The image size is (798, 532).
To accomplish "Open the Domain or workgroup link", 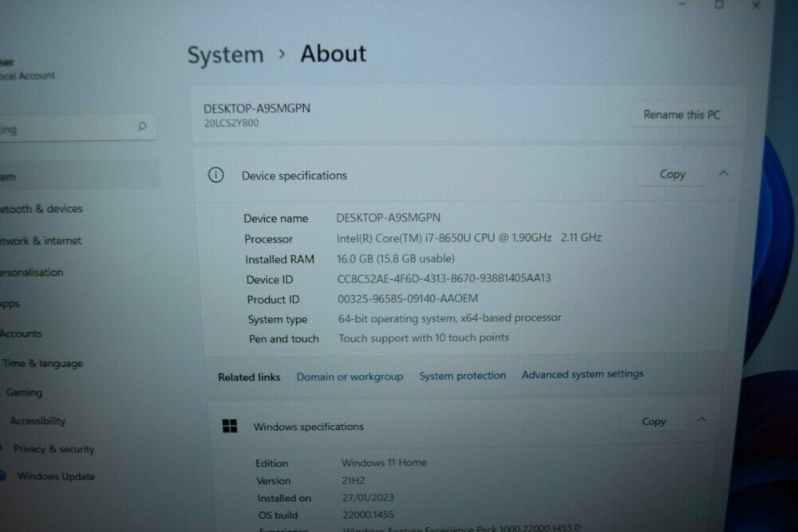I will tap(350, 377).
